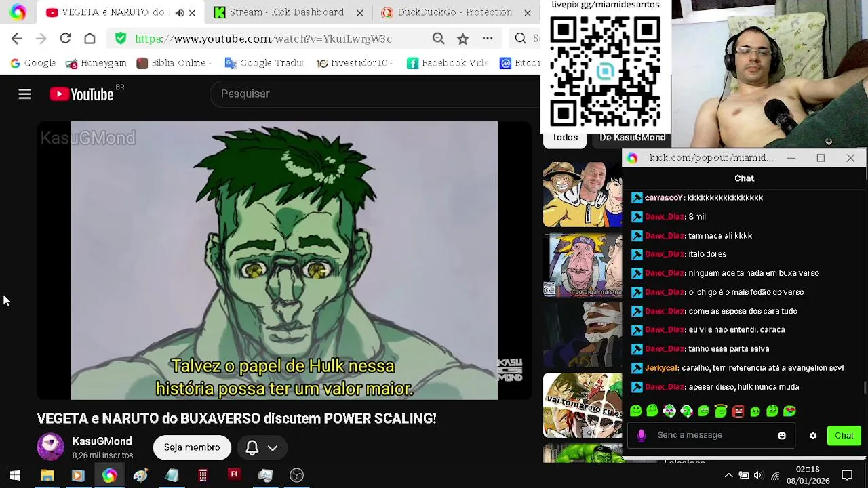The height and width of the screenshot is (488, 868).
Task: Click the clock showing 08/01/2026
Action: click(x=808, y=475)
